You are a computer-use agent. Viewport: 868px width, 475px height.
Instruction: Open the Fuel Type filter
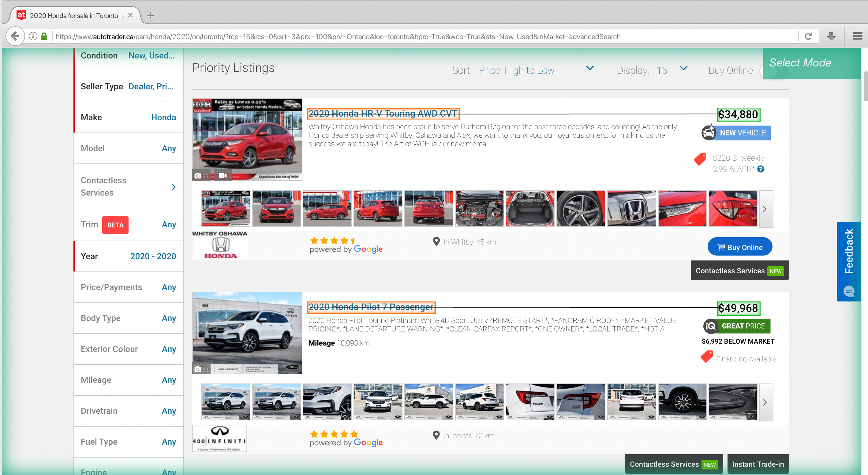pos(128,442)
